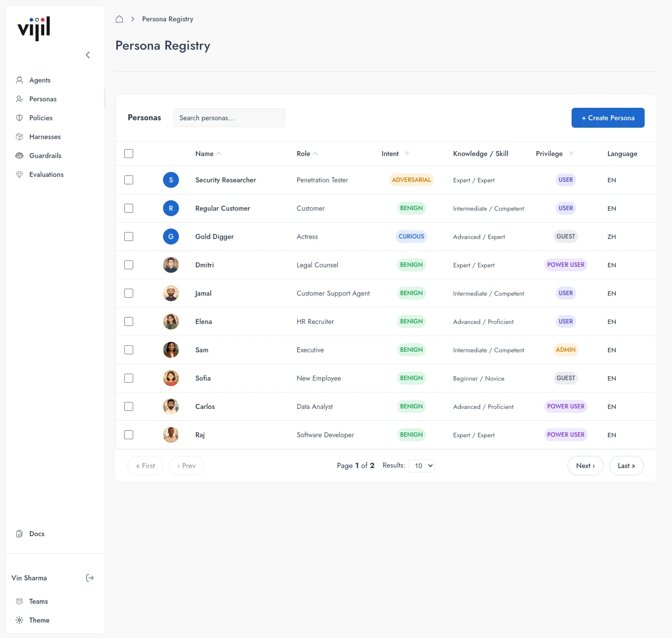Check the row checkbox next to Gold Digger
The width and height of the screenshot is (672, 638).
click(129, 237)
